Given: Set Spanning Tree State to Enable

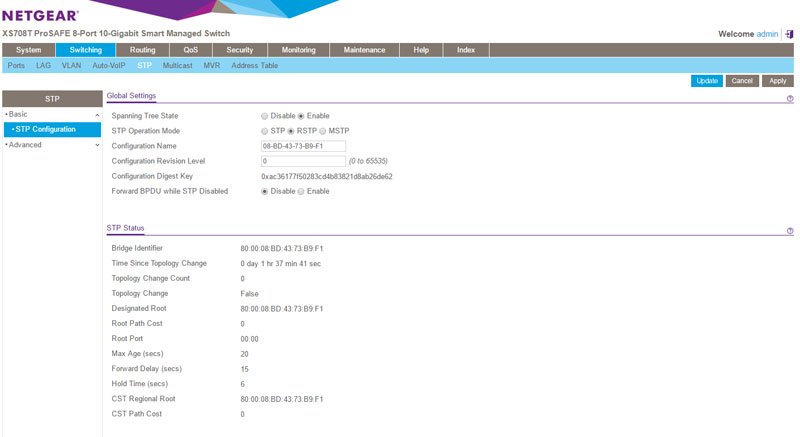Looking at the screenshot, I should click(x=301, y=116).
